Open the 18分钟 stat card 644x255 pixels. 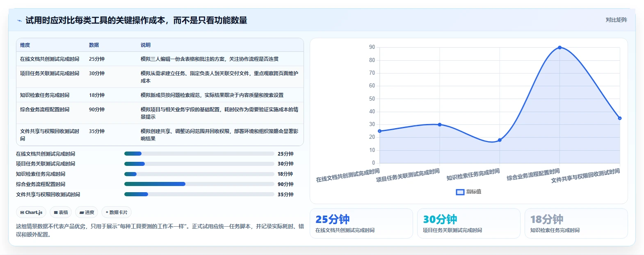tap(576, 223)
